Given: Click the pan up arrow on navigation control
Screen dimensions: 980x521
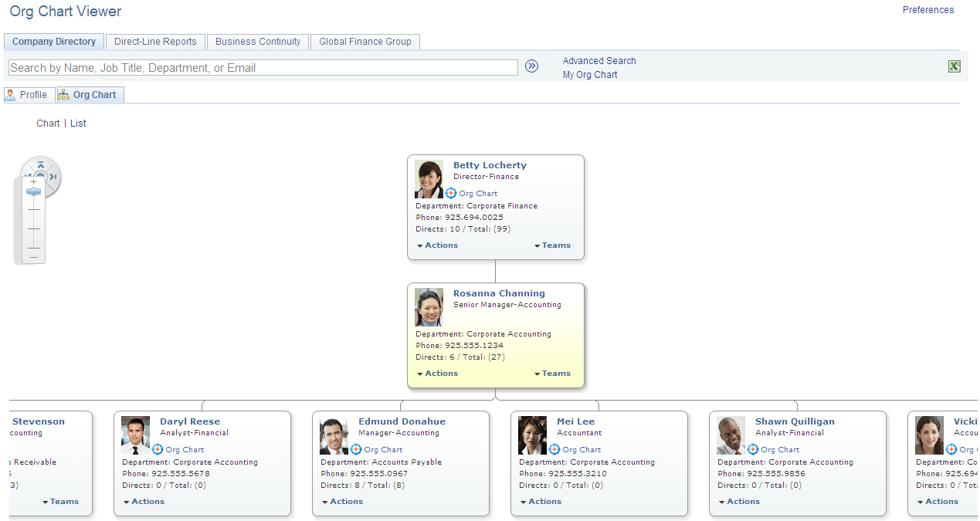Looking at the screenshot, I should [40, 164].
